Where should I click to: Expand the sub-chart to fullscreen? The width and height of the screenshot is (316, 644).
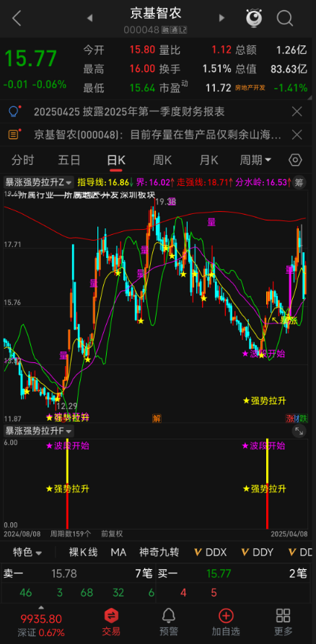click(x=299, y=431)
